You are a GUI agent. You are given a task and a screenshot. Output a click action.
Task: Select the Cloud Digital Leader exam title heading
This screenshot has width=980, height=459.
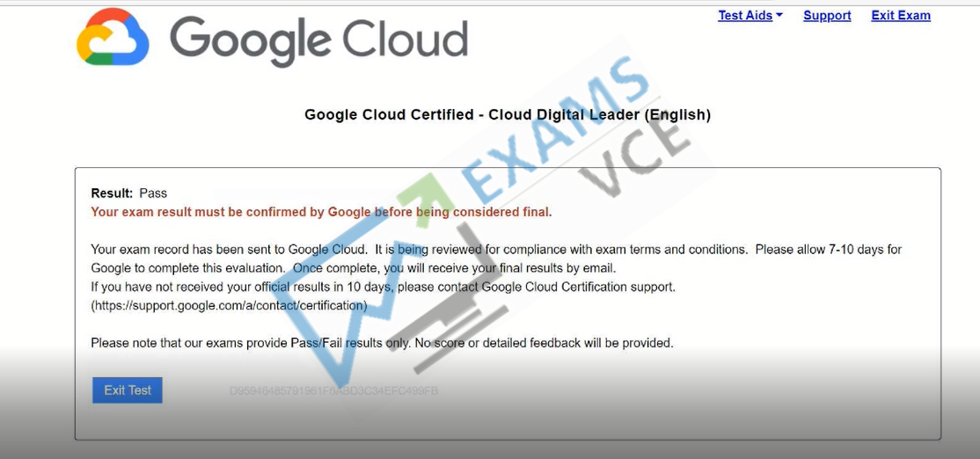[508, 115]
